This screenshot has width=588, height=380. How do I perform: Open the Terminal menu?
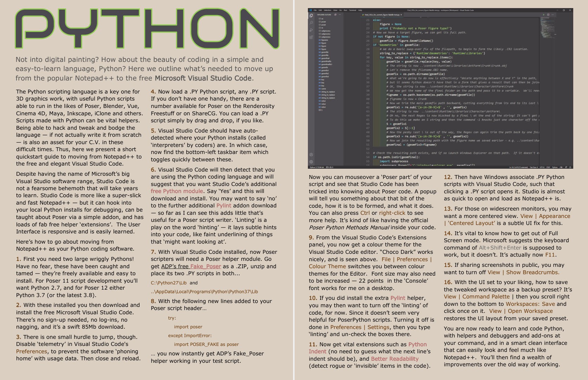pos(353,10)
